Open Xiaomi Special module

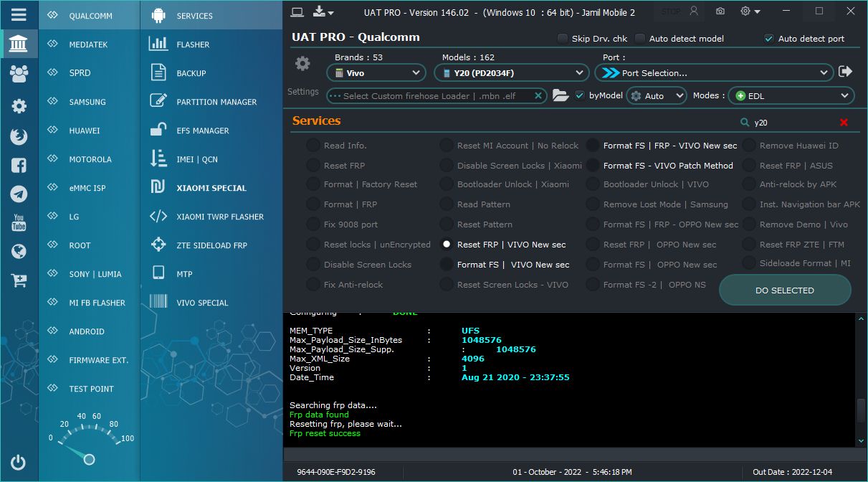(x=211, y=188)
